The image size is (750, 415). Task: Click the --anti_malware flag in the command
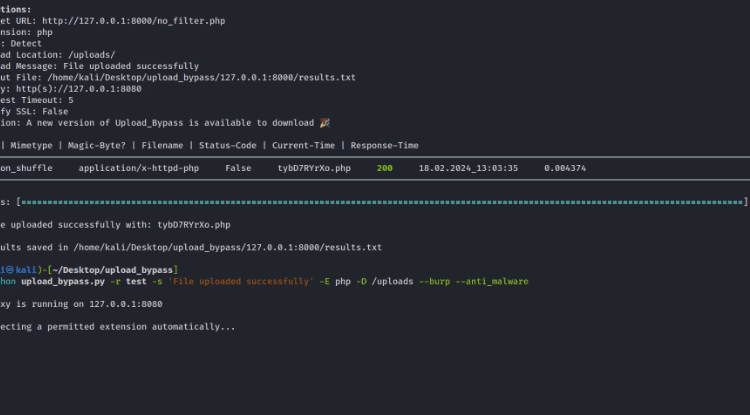tap(492, 282)
